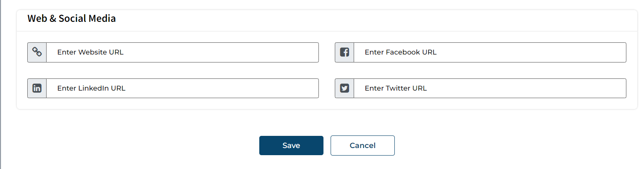Select the gray addon box holding the link icon
This screenshot has height=169, width=644.
click(x=37, y=52)
